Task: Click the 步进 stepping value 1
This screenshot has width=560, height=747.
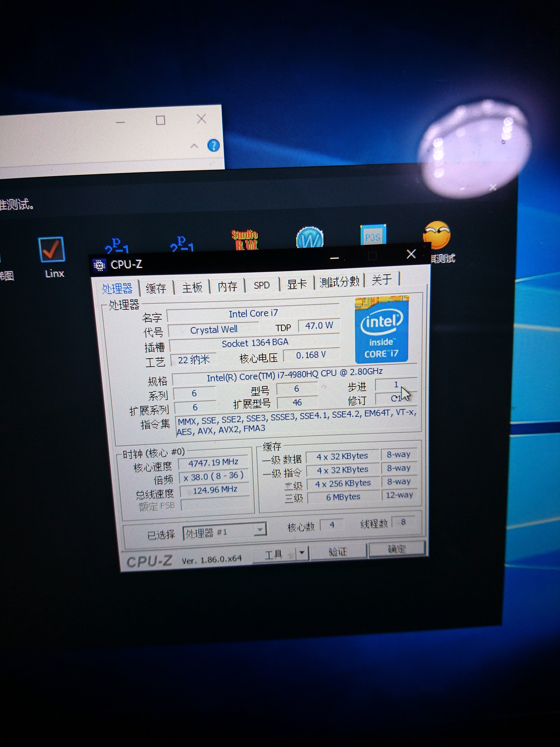Action: 396,384
